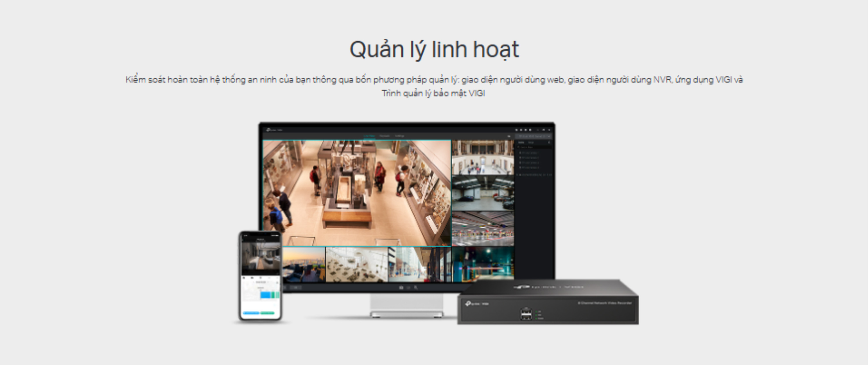Viewport: 868px width, 365px height.
Task: Expand the last collapsed device tree entry
Action: 518,175
